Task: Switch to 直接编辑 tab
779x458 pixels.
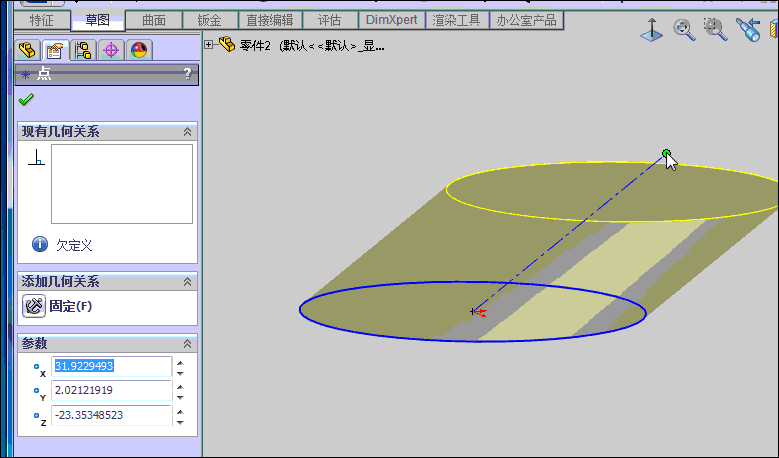Action: (270, 20)
